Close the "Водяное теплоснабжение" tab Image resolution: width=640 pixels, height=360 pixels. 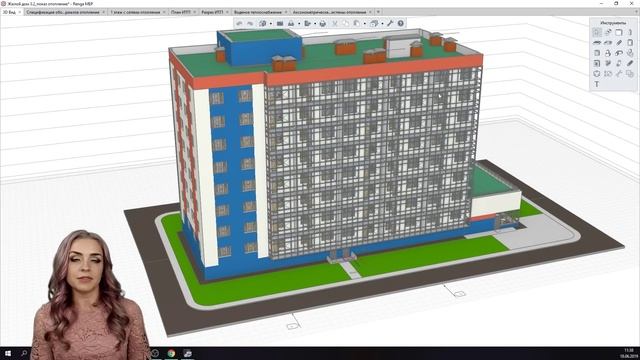(285, 12)
